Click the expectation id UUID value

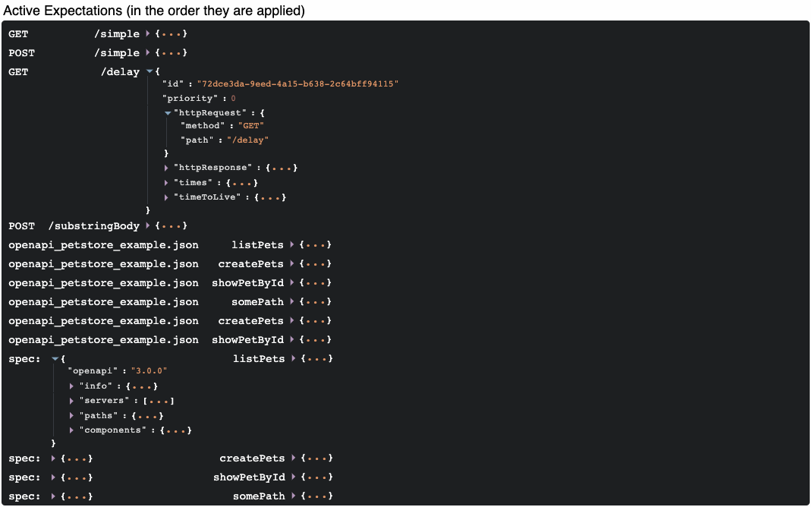[x=297, y=83]
